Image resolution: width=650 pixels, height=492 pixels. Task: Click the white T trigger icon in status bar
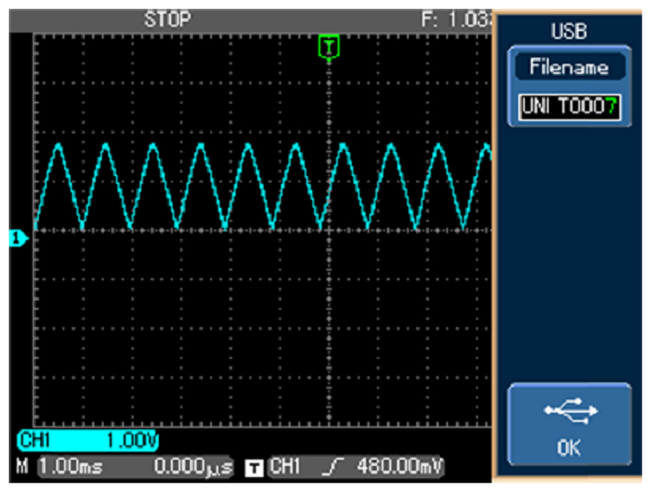tap(256, 467)
